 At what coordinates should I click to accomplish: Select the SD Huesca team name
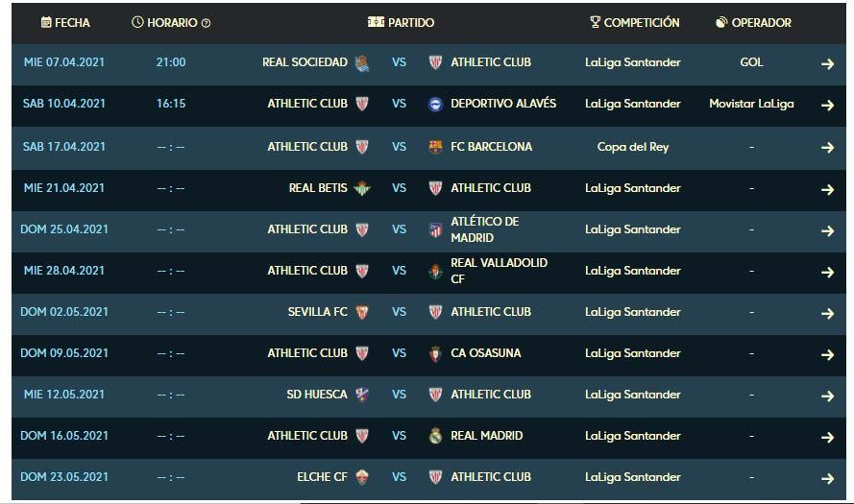click(317, 395)
